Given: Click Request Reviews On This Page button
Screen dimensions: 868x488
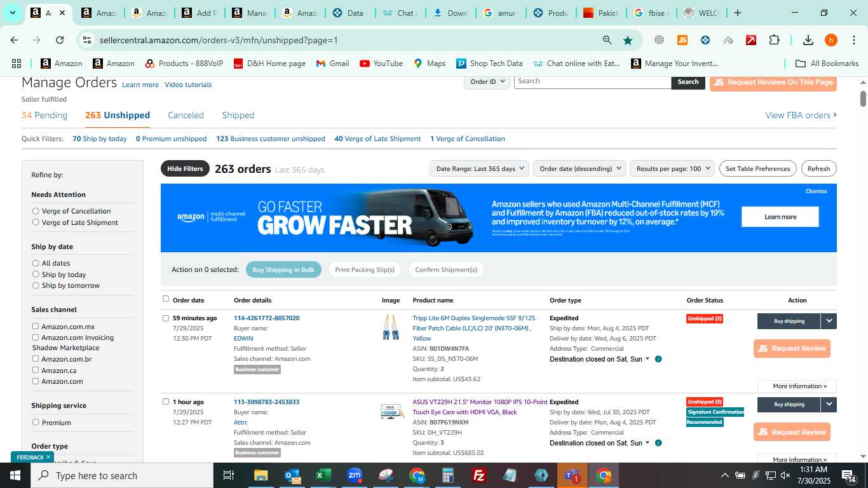Looking at the screenshot, I should click(773, 82).
